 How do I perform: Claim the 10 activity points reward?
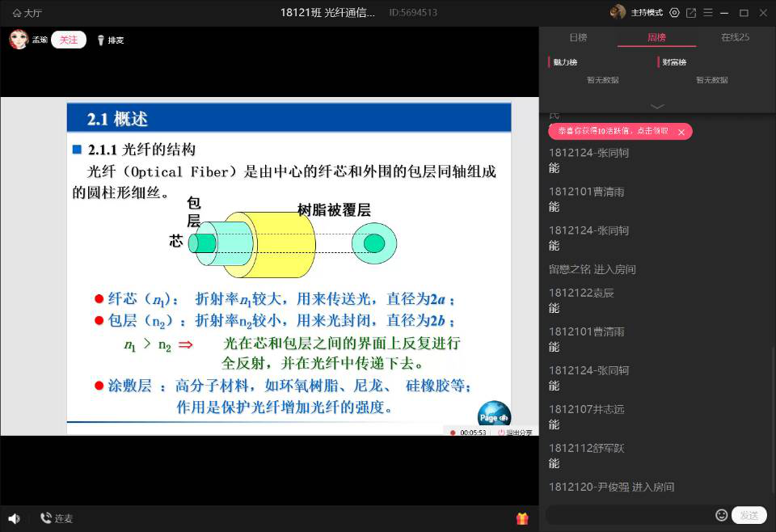click(x=613, y=132)
